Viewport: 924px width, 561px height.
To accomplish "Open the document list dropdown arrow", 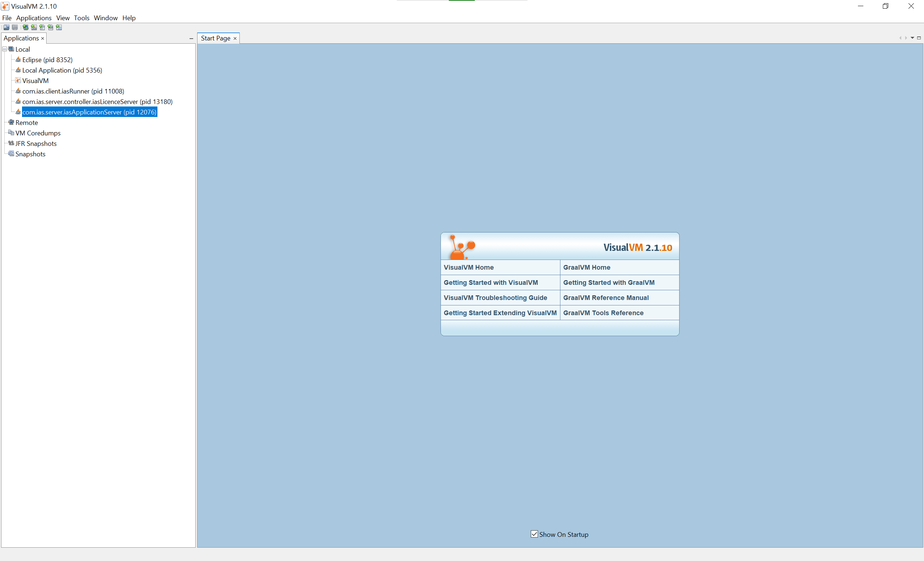I will (x=912, y=38).
